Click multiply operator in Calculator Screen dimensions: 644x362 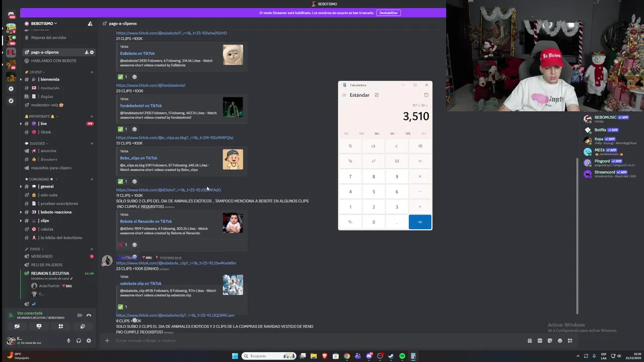click(420, 176)
